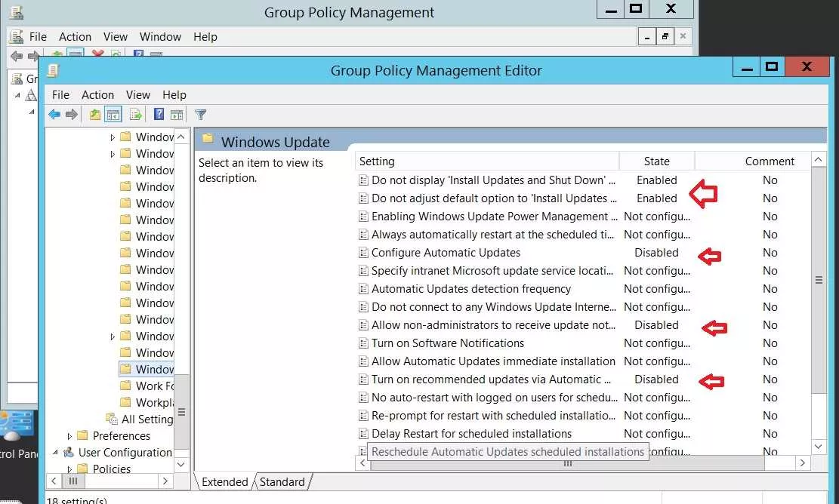Open Help via the blue question mark icon
Image resolution: width=839 pixels, height=504 pixels.
tap(159, 114)
